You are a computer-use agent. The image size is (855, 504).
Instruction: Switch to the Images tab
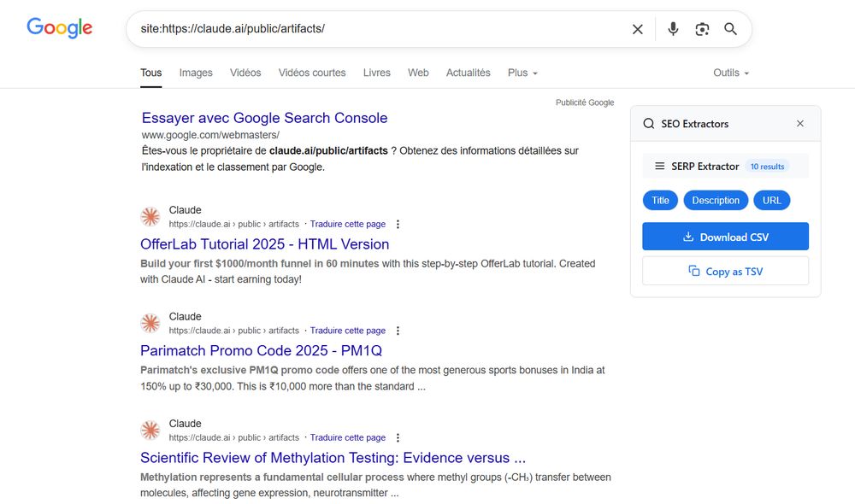196,73
